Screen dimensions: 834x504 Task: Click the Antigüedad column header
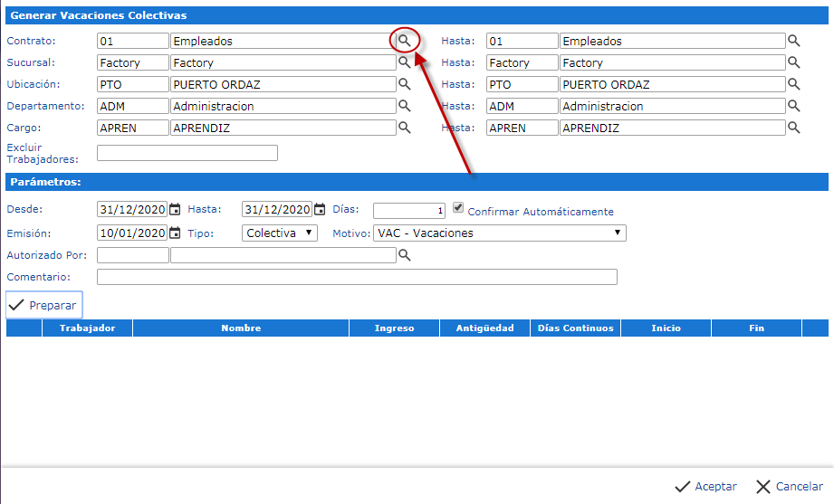[484, 328]
